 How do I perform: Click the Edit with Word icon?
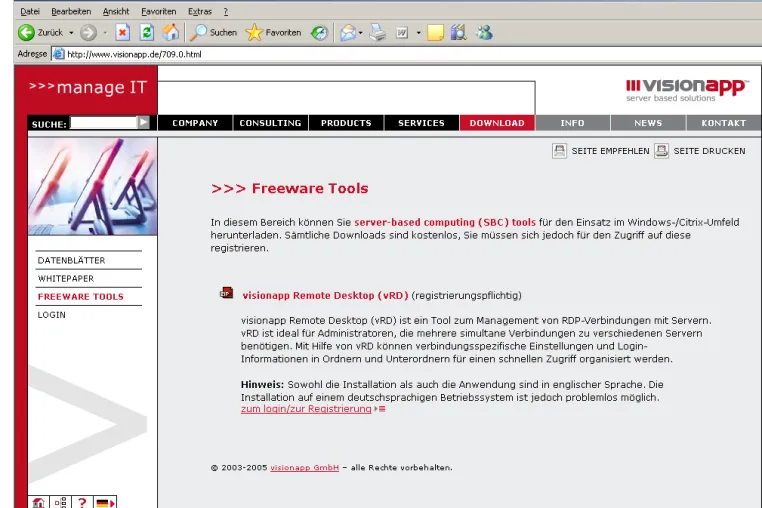pos(402,33)
